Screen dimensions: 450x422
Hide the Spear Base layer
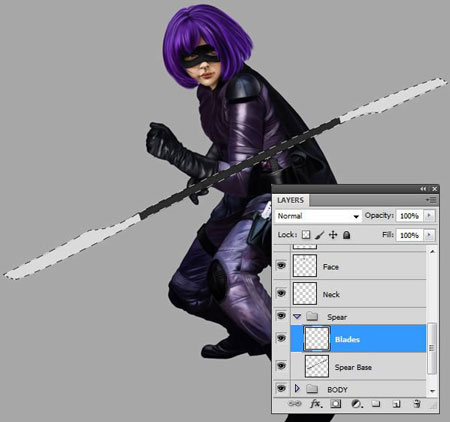[282, 366]
